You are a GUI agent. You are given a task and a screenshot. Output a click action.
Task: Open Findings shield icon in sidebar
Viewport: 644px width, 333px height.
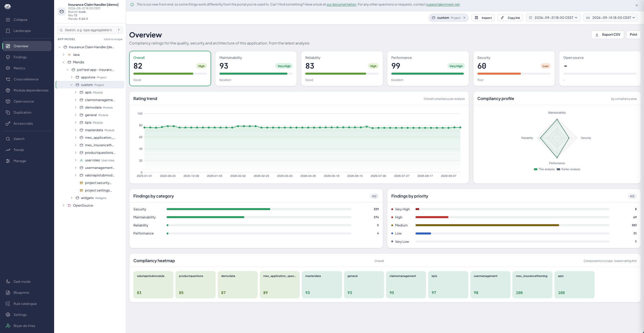pos(8,57)
